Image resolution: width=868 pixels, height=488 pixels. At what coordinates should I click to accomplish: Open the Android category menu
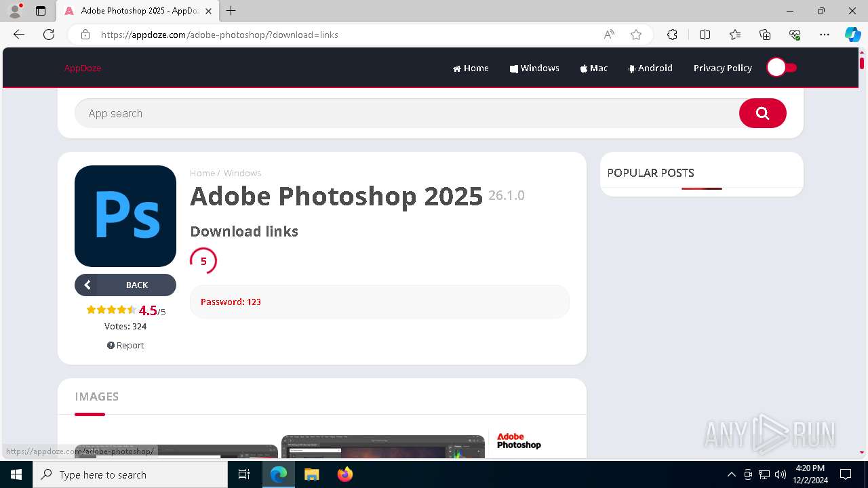pos(650,68)
